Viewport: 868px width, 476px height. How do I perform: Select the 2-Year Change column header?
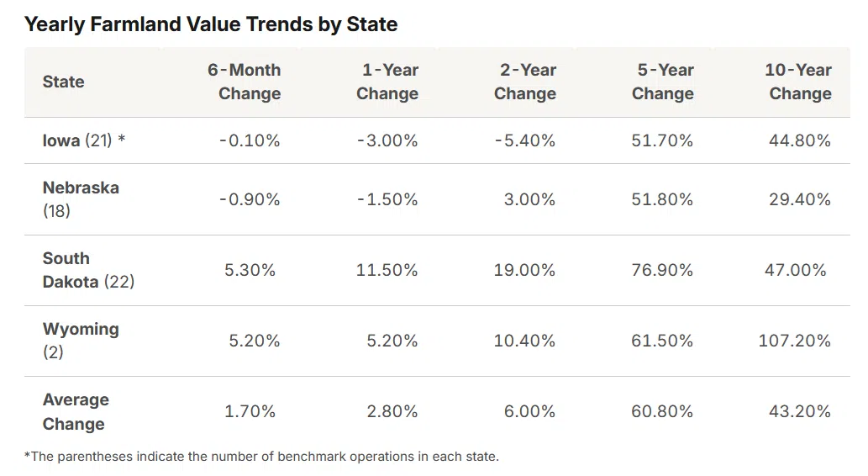click(525, 82)
